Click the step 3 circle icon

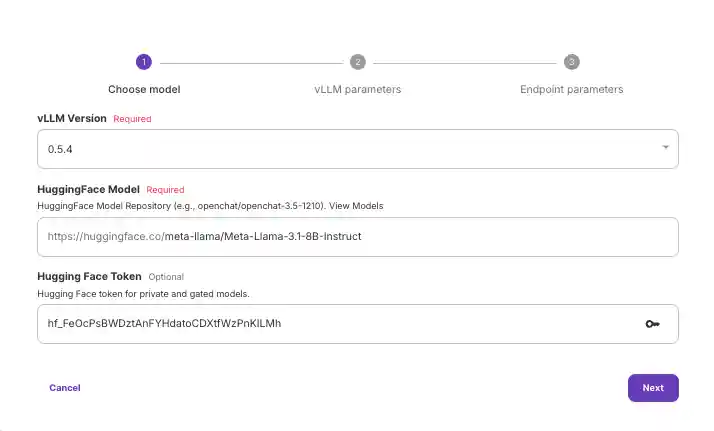[x=571, y=62]
